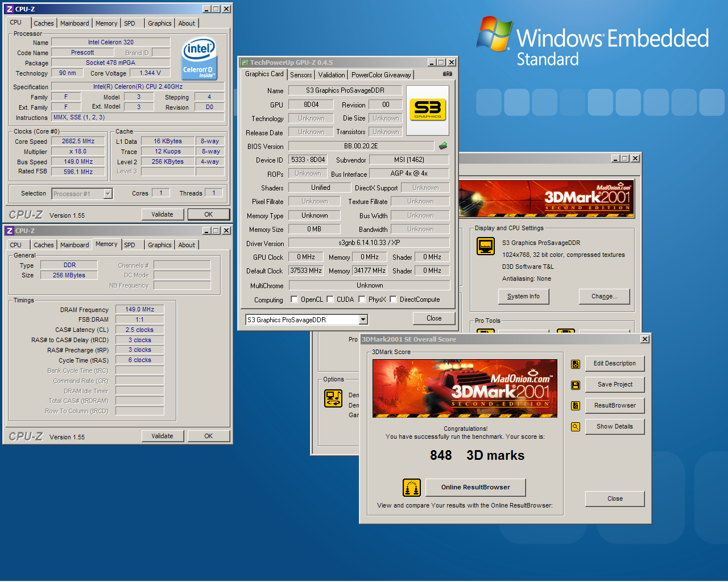Click the 3DMark2001 banner in the score dialog
Screen dimensions: 728x582
[x=465, y=388]
